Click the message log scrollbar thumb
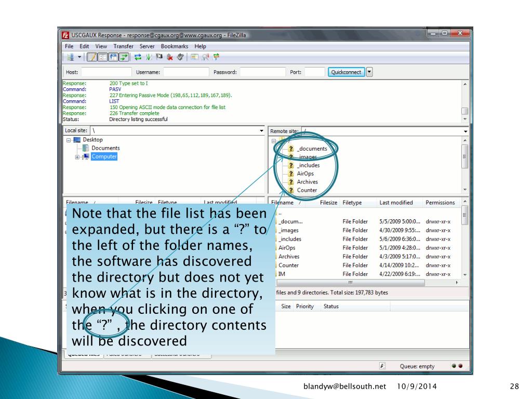This screenshot has height=399, width=532. (x=465, y=111)
